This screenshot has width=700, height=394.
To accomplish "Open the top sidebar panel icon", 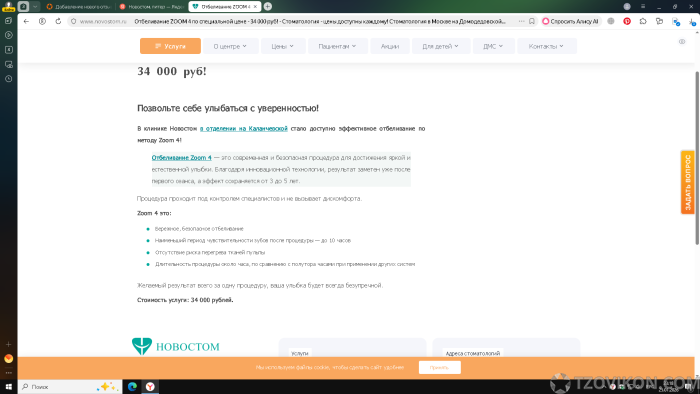I will 8,21.
